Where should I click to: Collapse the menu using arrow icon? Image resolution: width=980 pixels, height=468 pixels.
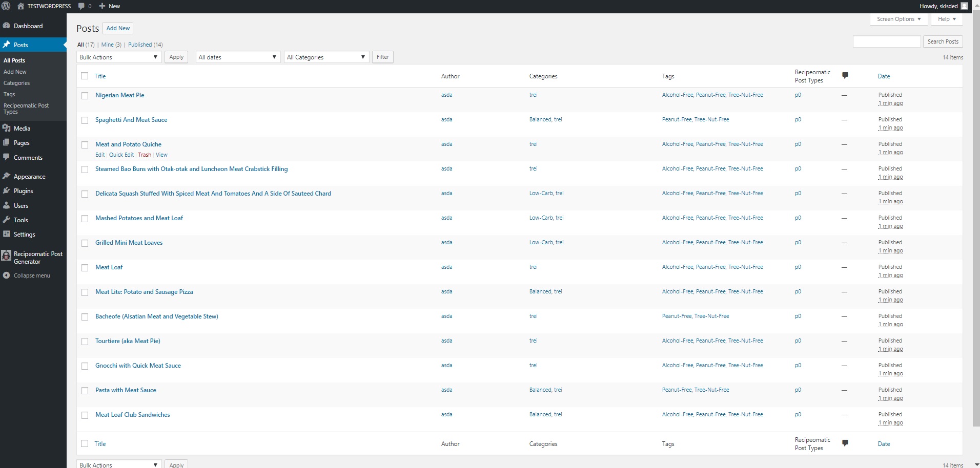pyautogui.click(x=6, y=275)
